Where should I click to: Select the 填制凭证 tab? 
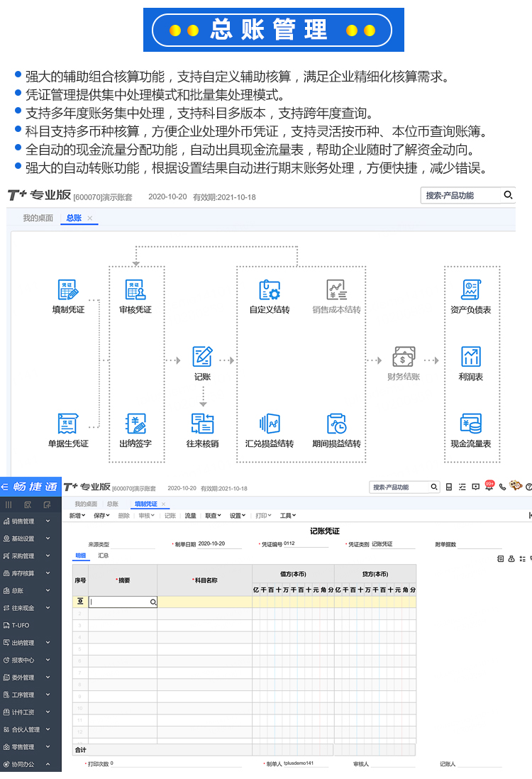[x=145, y=504]
